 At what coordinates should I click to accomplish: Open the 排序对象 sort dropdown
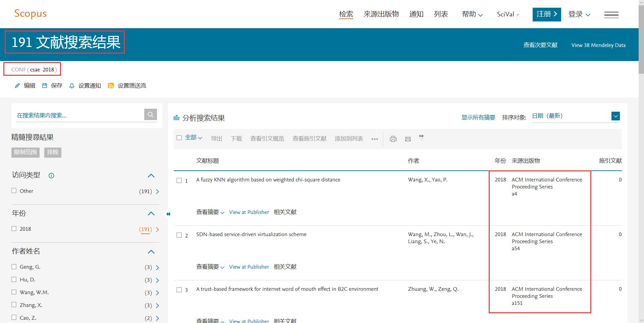[615, 116]
